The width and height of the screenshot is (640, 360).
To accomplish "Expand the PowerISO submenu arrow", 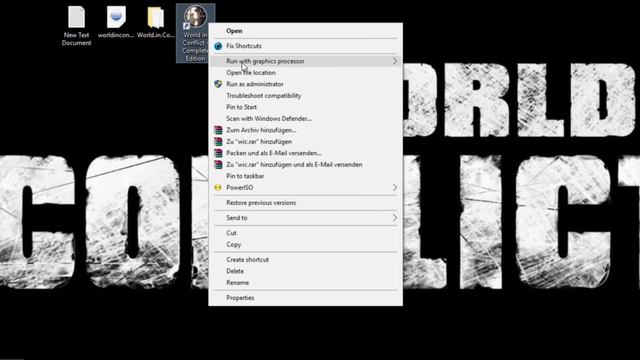I will click(x=395, y=188).
